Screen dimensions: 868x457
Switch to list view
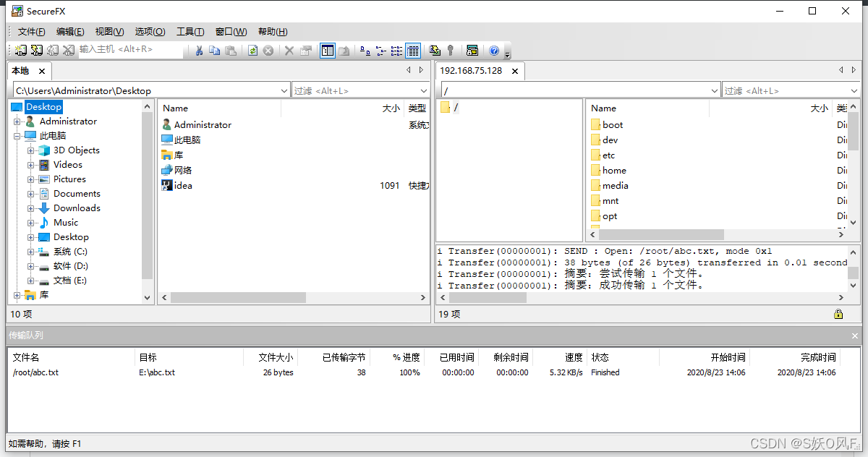click(397, 51)
